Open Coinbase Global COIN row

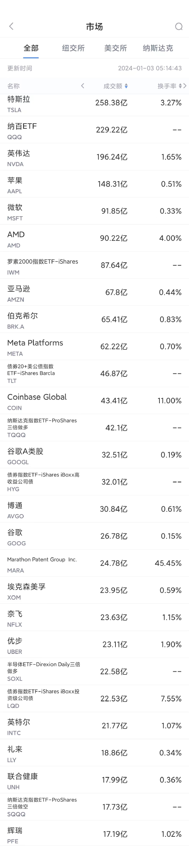point(94,401)
